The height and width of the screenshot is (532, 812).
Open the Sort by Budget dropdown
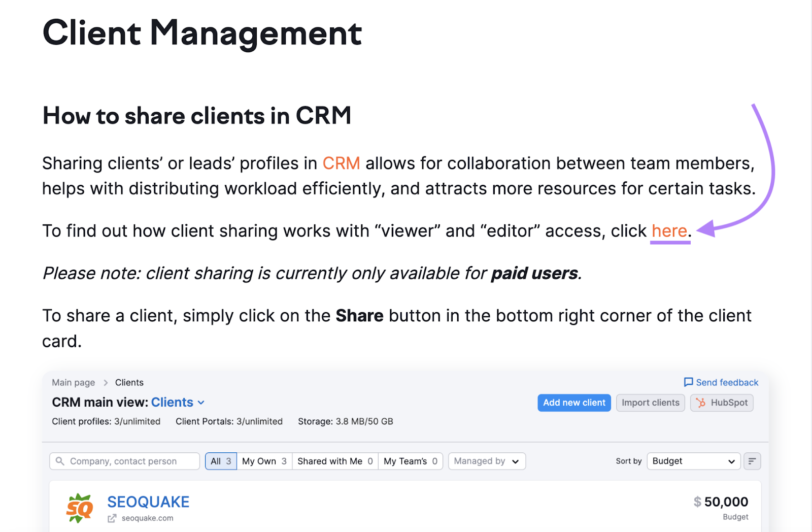click(x=693, y=461)
